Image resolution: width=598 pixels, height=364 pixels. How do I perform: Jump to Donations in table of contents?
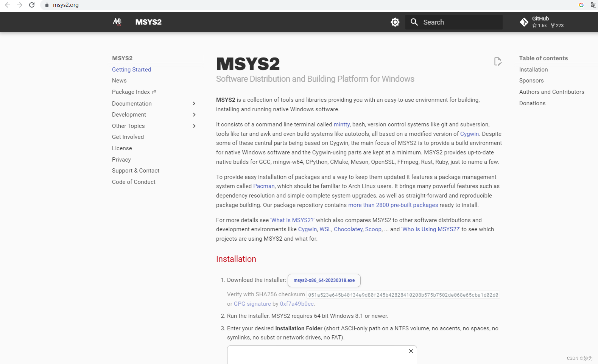point(532,103)
